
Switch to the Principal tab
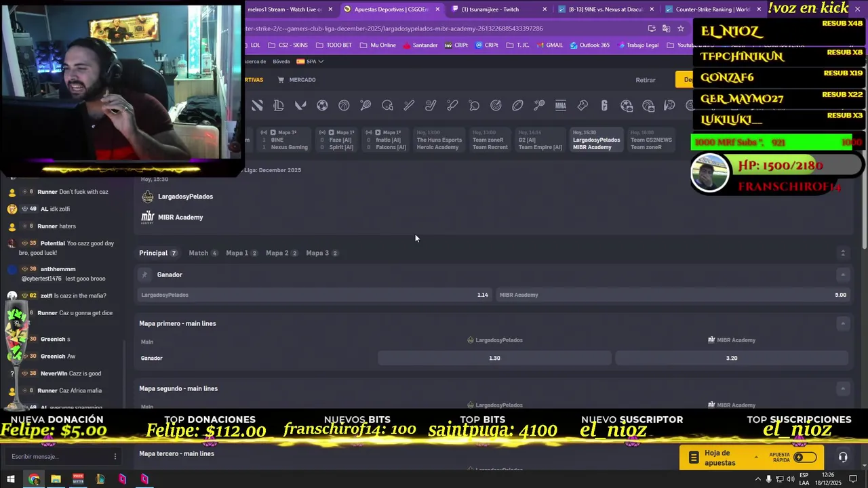pos(158,253)
